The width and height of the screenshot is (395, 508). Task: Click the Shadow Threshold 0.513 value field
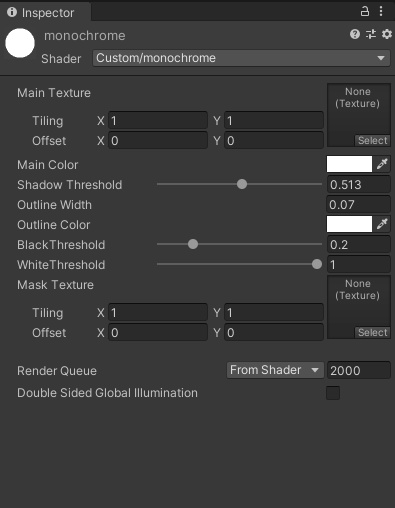(358, 184)
